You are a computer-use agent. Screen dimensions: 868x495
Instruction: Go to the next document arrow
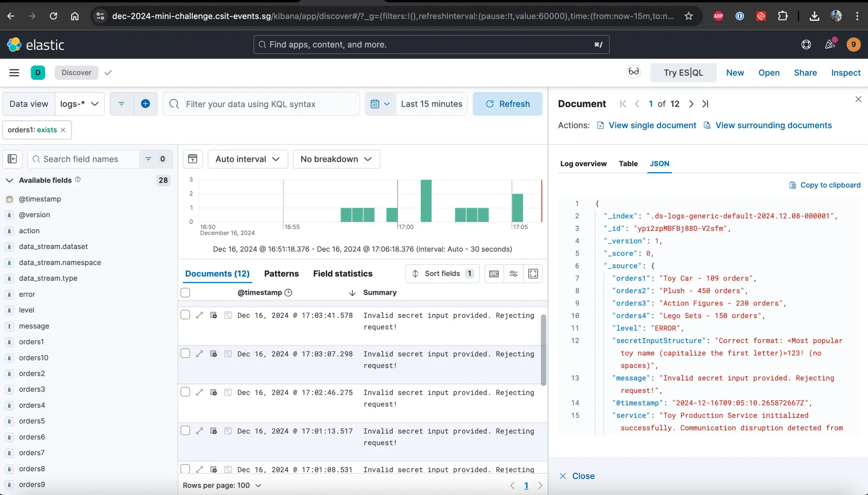click(691, 104)
